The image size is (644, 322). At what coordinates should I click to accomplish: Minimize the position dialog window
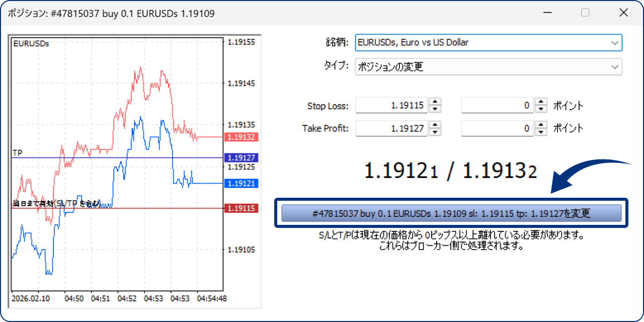(x=546, y=13)
